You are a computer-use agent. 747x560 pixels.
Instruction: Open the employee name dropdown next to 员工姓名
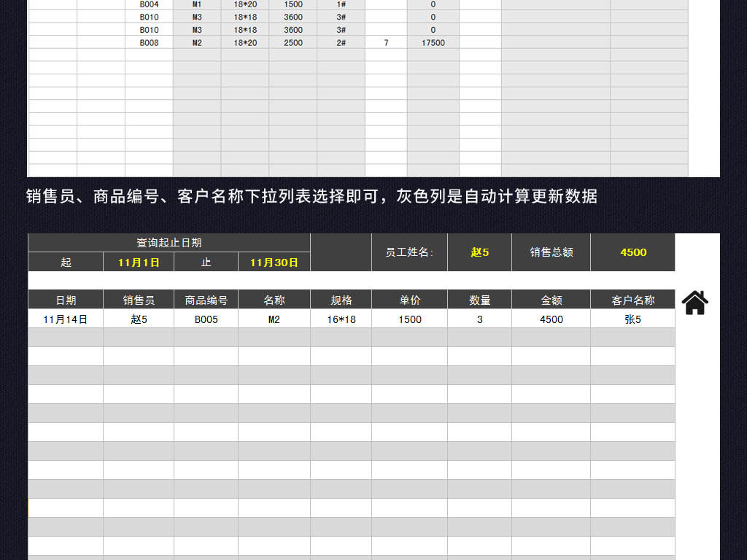coord(479,252)
